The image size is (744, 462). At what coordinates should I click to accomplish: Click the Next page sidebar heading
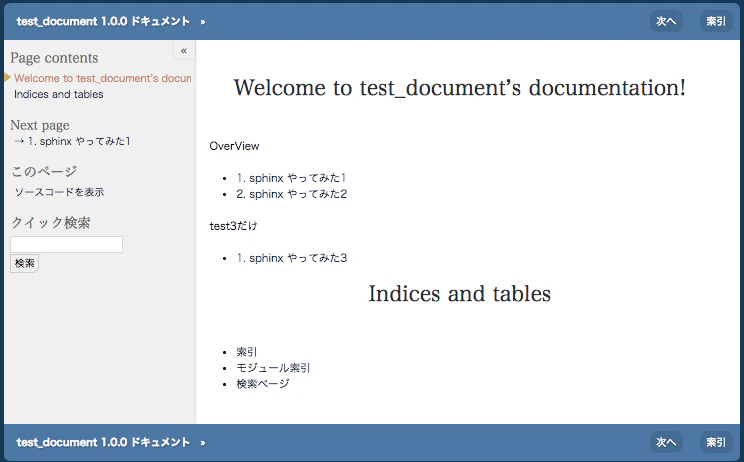(x=40, y=125)
